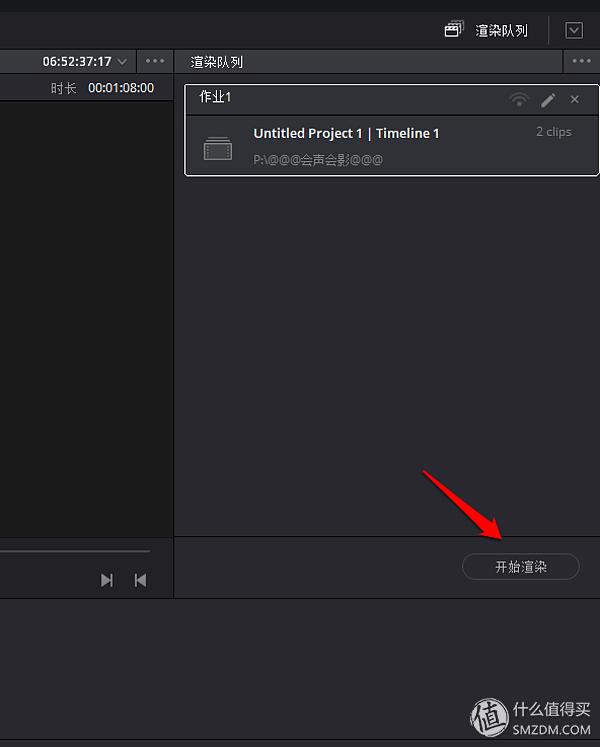Click the output path P:\@@@会声会影@@@
600x747 pixels.
[317, 160]
